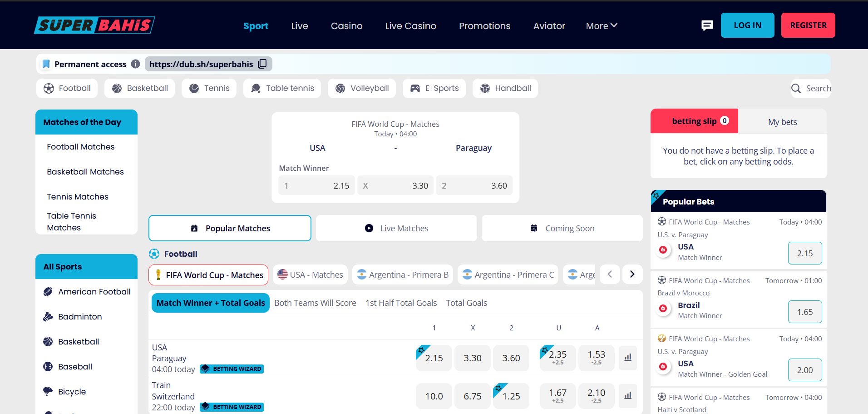Open the Casino page
This screenshot has height=414, width=868.
click(346, 26)
